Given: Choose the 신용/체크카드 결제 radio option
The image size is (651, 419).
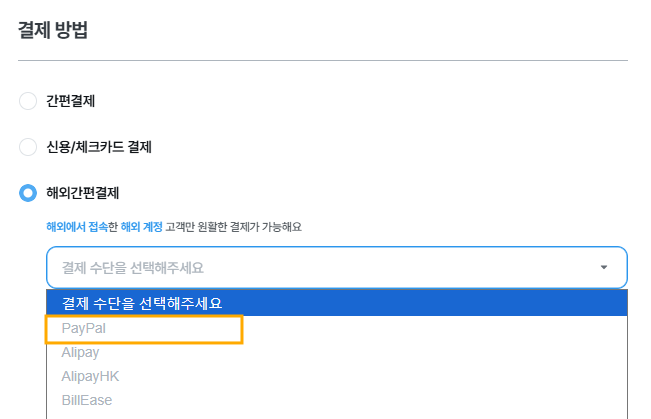Looking at the screenshot, I should pyautogui.click(x=28, y=147).
